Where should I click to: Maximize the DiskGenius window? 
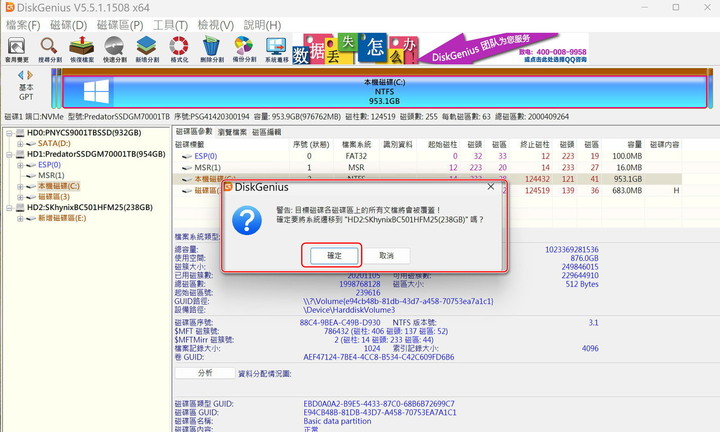pyautogui.click(x=675, y=7)
